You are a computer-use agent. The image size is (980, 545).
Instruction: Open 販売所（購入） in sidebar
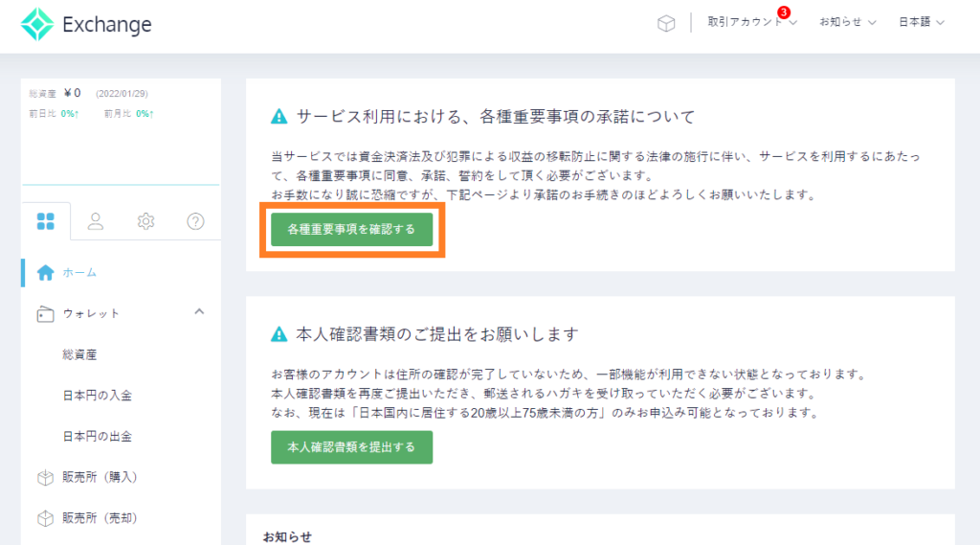click(x=100, y=477)
